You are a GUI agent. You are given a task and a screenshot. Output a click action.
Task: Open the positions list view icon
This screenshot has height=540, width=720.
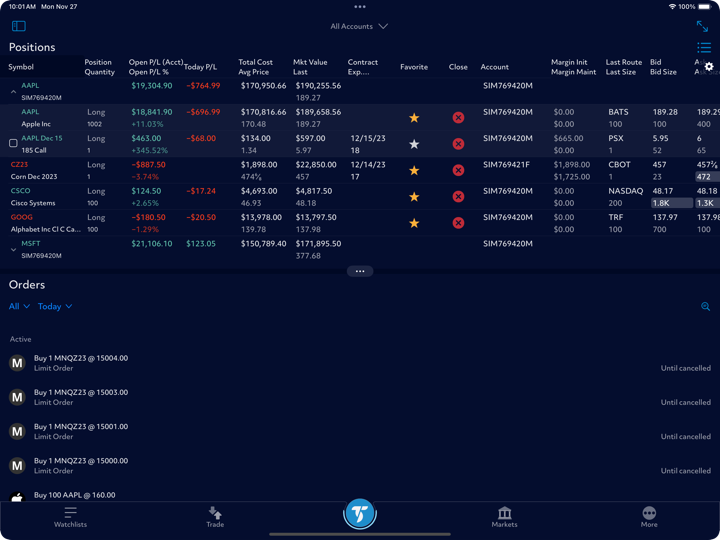[704, 47]
